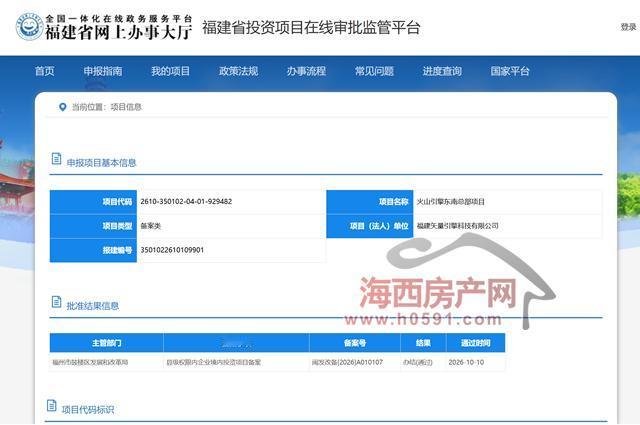Click the 报建编号 label cell
The image size is (640, 425).
[93, 250]
